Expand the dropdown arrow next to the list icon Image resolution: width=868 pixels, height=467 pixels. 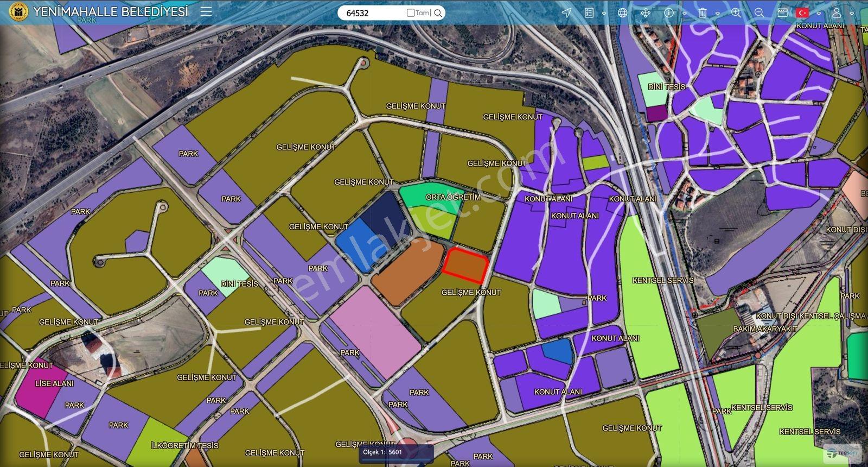[604, 14]
